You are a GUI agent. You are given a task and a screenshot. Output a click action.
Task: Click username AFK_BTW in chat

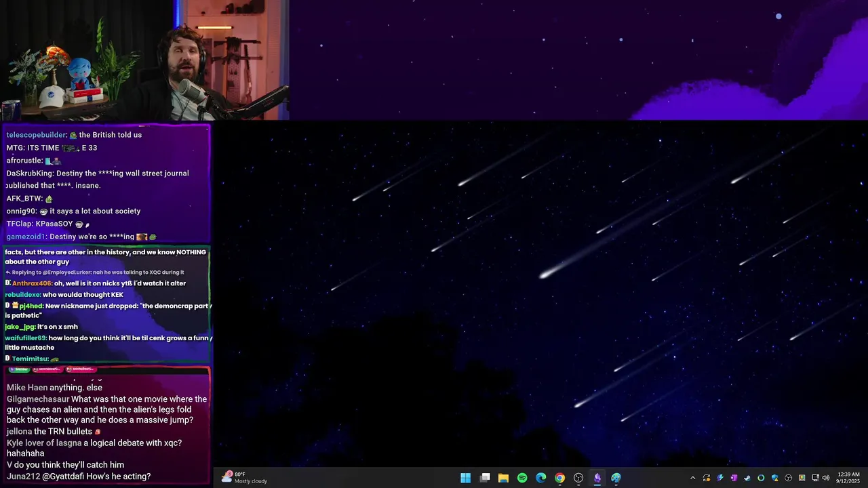[24, 199]
